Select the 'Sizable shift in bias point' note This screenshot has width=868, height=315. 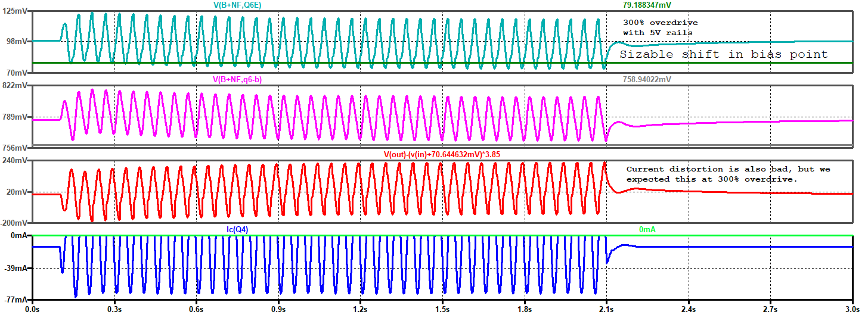[x=724, y=54]
